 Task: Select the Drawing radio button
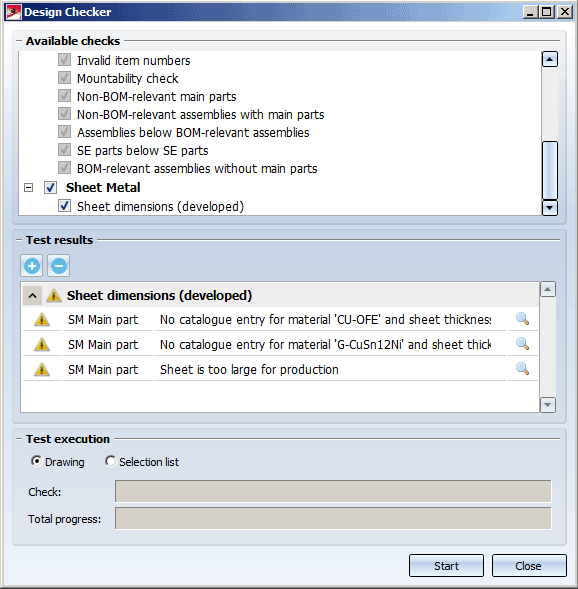pyautogui.click(x=36, y=461)
